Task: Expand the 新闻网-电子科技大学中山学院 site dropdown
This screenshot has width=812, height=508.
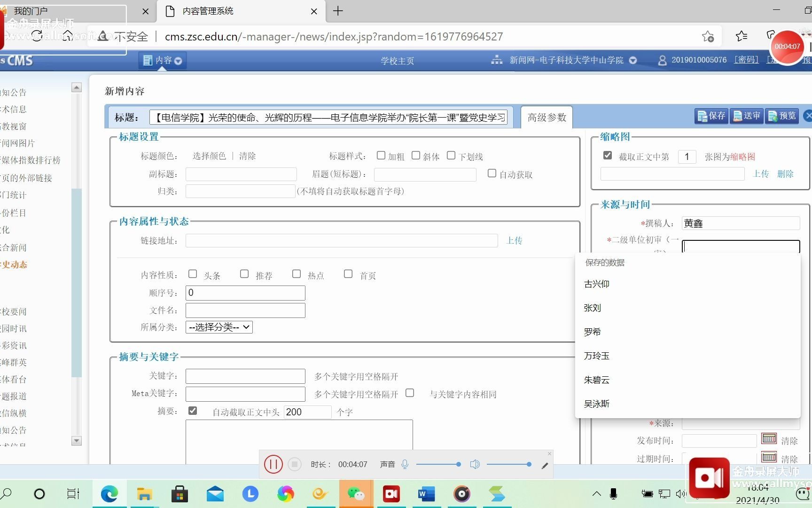Action: [x=633, y=60]
